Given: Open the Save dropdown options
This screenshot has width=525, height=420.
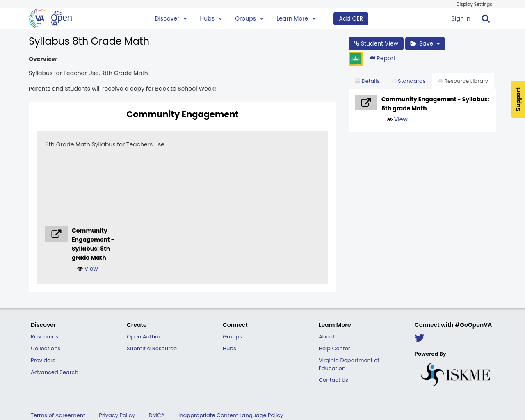Looking at the screenshot, I should 425,43.
